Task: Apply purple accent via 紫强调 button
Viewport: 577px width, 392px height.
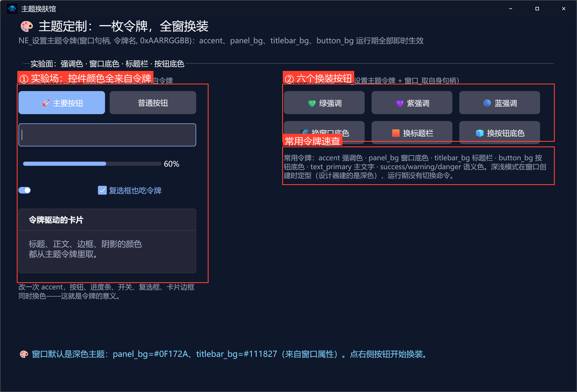Action: click(412, 103)
